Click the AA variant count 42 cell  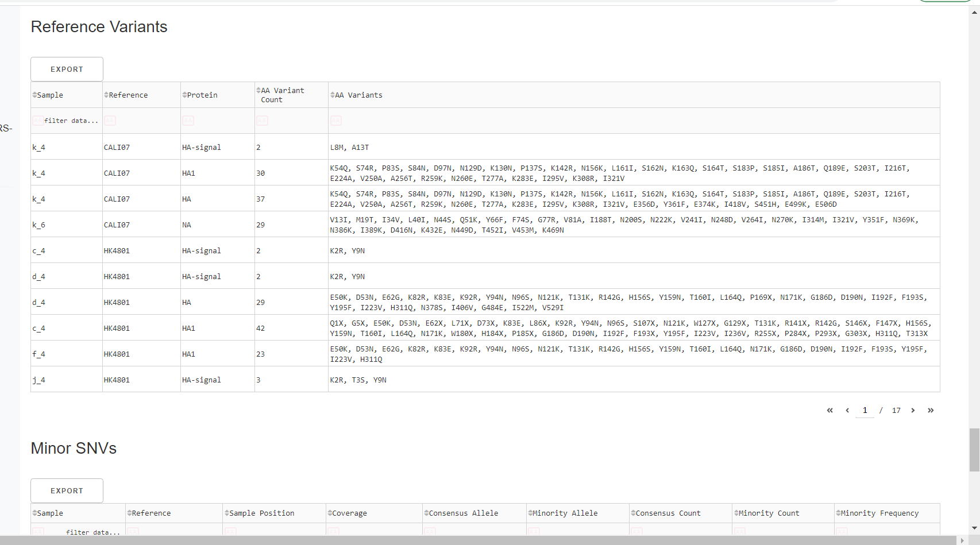[x=291, y=328]
